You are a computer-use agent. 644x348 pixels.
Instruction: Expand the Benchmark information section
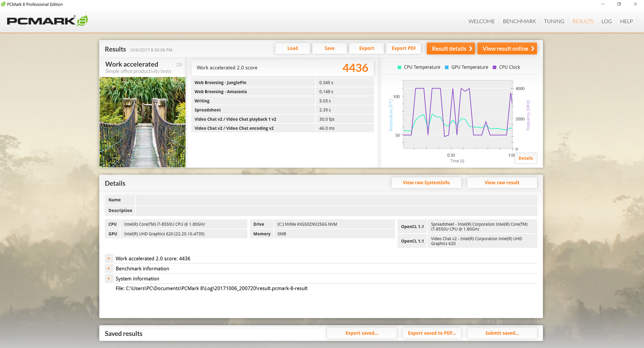109,269
